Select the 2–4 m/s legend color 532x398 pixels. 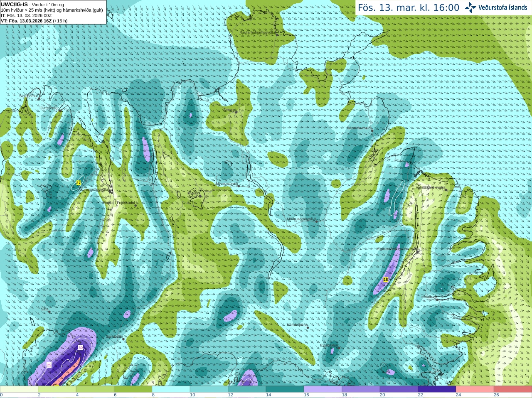click(x=57, y=389)
